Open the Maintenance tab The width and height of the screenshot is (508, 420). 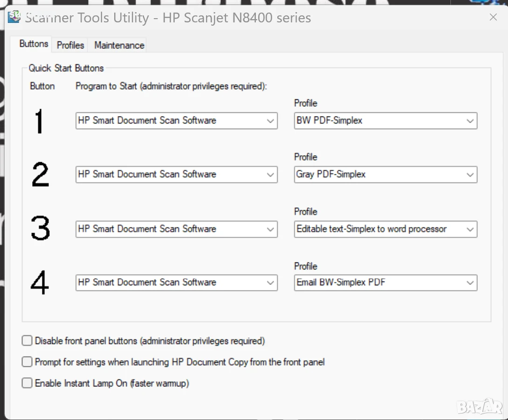[x=119, y=45]
